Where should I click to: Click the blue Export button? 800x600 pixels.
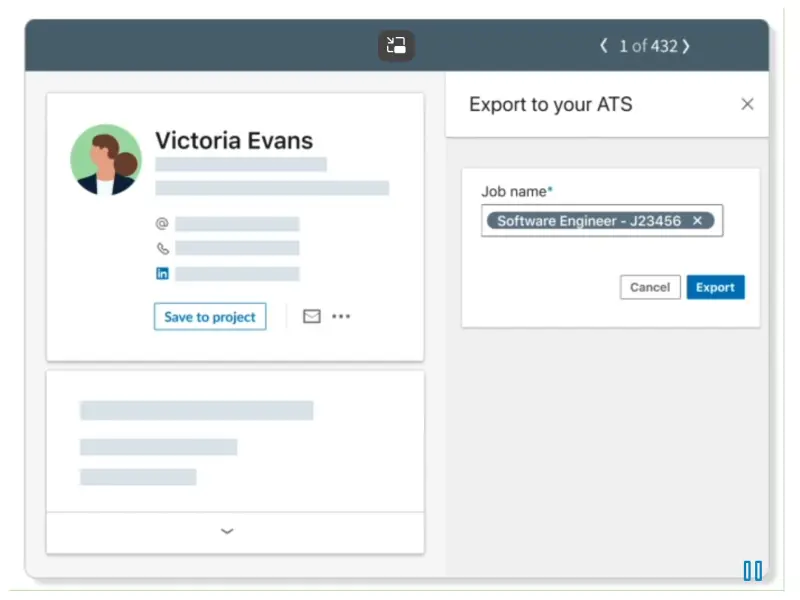(715, 287)
